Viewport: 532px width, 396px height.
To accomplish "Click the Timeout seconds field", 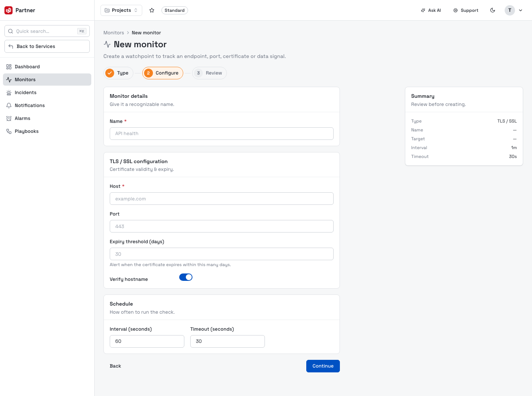I will (x=228, y=341).
